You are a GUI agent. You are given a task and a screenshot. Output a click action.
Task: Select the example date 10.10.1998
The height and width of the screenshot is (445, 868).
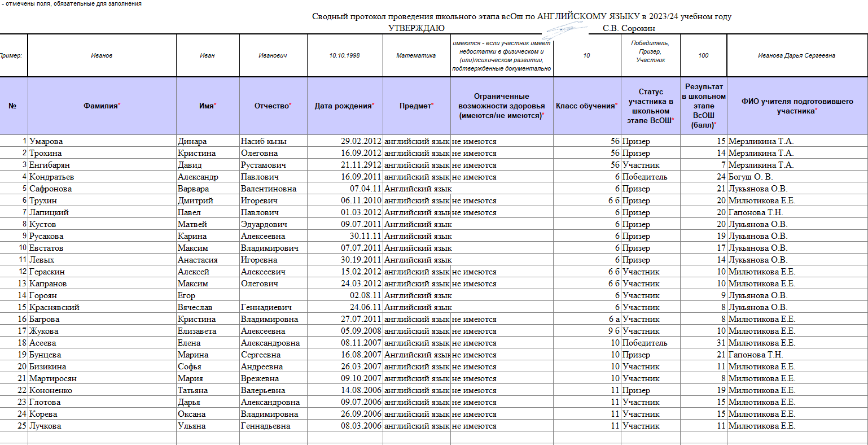[x=345, y=55]
